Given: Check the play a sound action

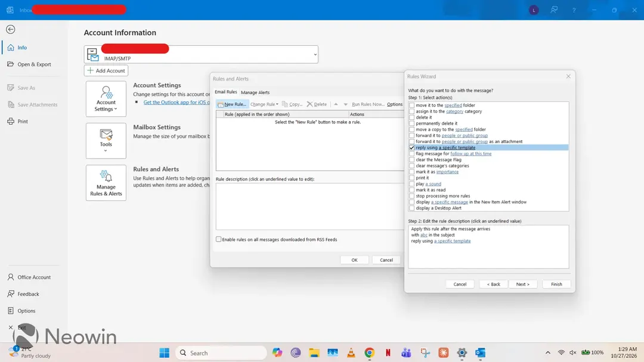Looking at the screenshot, I should [411, 184].
